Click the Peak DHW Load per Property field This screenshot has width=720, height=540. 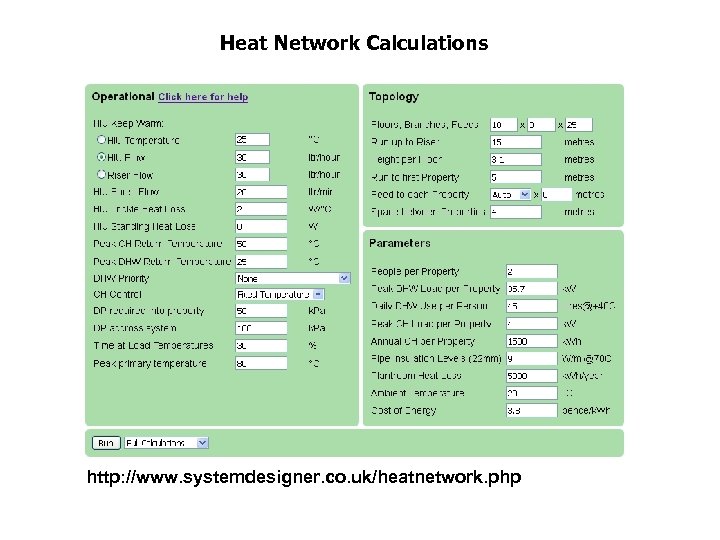532,289
